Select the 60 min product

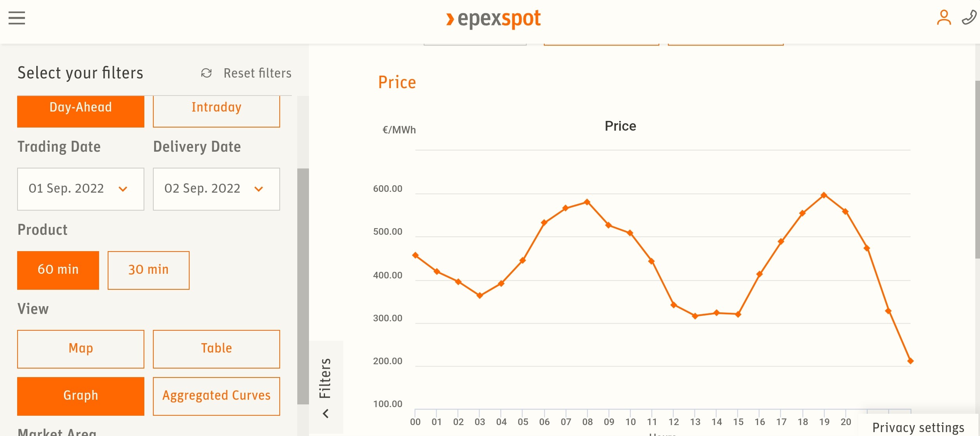[x=58, y=270]
